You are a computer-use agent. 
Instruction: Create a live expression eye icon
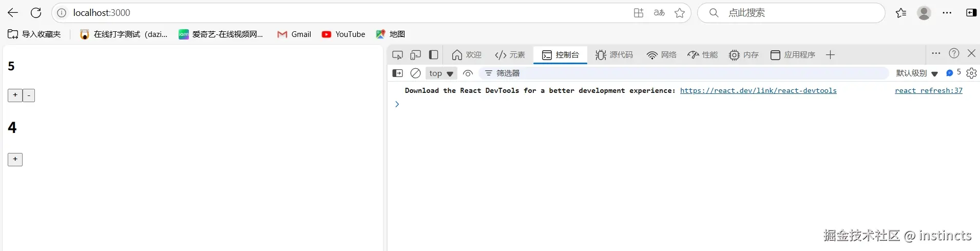coord(468,73)
